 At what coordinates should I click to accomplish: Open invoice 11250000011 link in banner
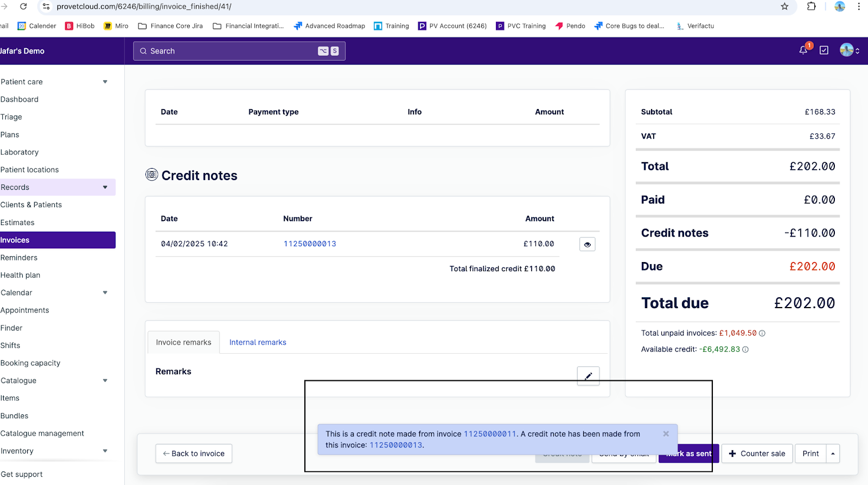click(490, 434)
